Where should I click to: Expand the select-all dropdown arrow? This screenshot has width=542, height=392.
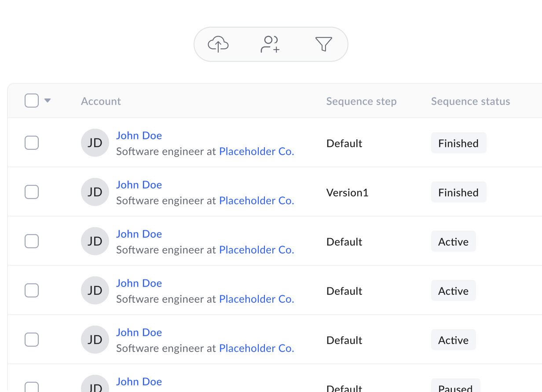pos(48,101)
